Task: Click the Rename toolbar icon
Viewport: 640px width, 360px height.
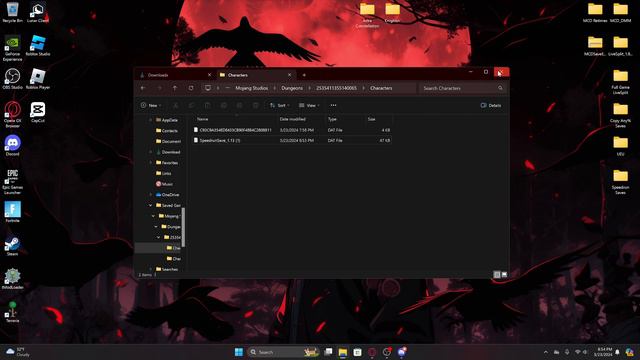Action: (224, 105)
